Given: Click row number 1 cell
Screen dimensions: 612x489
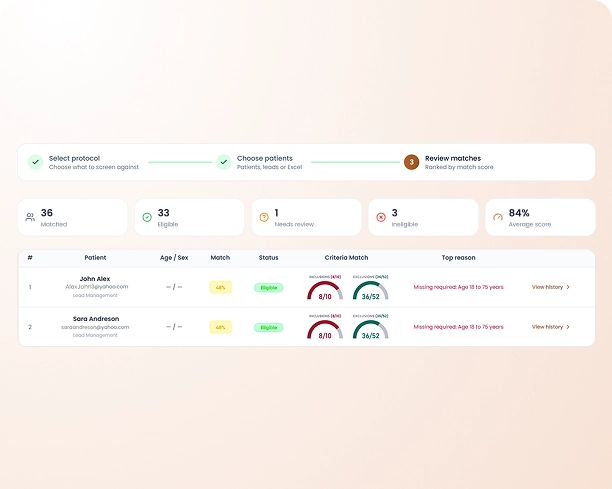Looking at the screenshot, I should [x=30, y=287].
